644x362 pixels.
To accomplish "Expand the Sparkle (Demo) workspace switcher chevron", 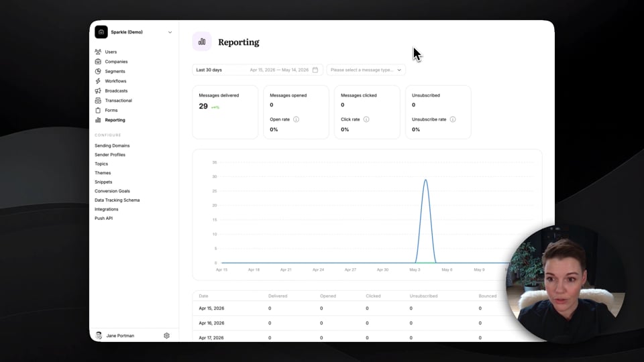I will [x=170, y=32].
